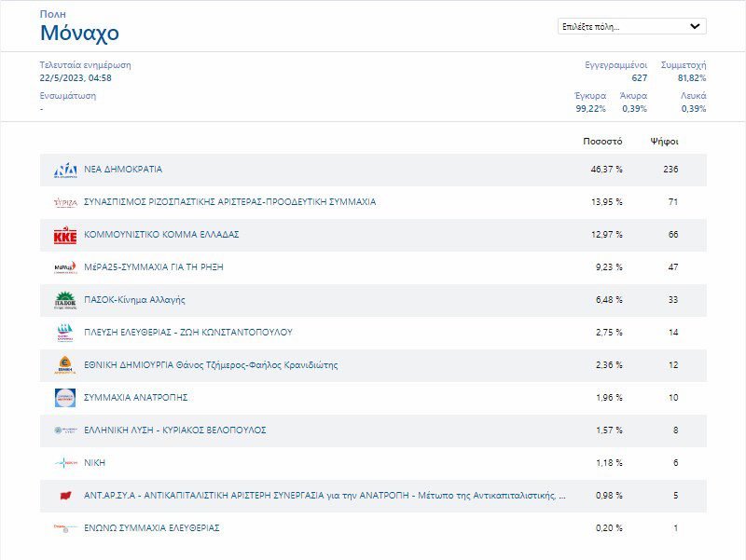
Task: Select the ΕΘΝΙΚΗ ΔΗΜΙΟΥΡΓΙΑ party name
Action: point(211,365)
